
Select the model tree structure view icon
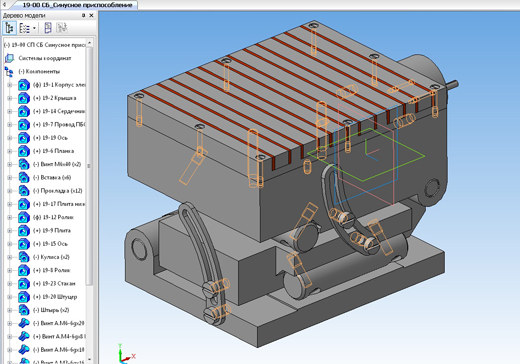point(9,28)
